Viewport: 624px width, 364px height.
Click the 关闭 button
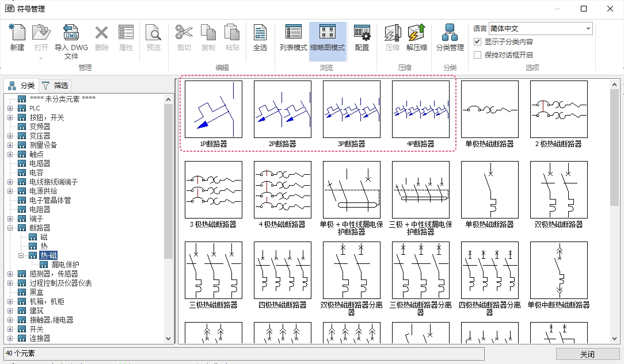point(587,354)
